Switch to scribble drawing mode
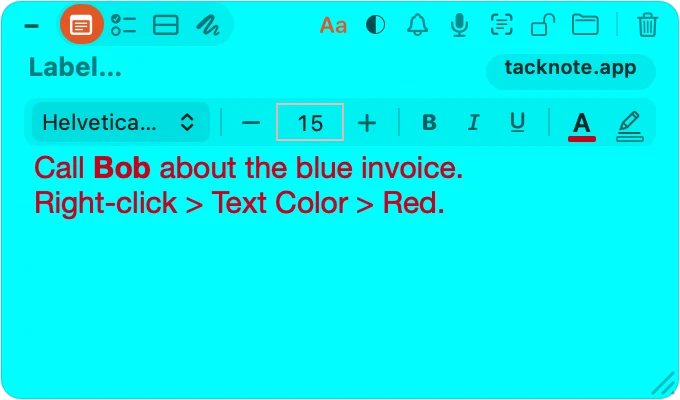 pos(210,25)
